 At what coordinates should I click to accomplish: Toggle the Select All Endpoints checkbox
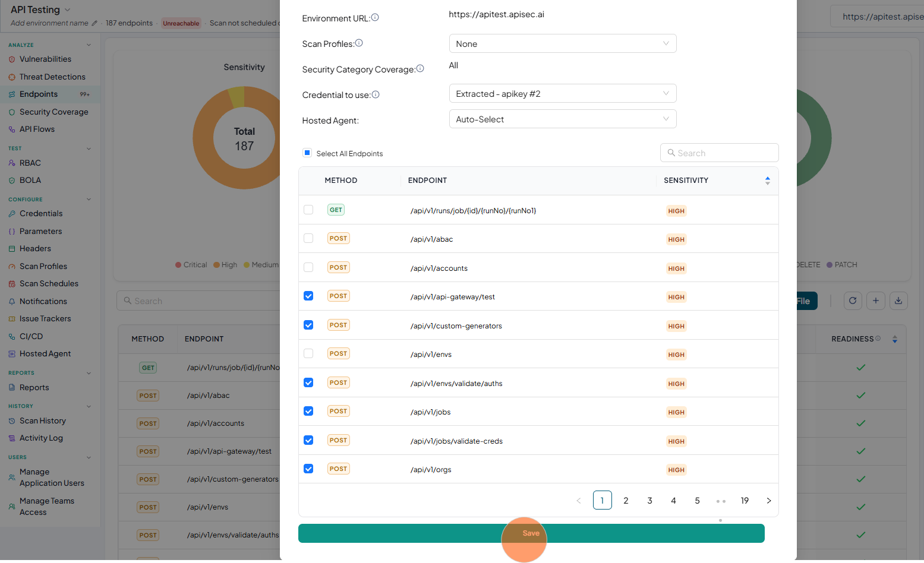click(307, 153)
